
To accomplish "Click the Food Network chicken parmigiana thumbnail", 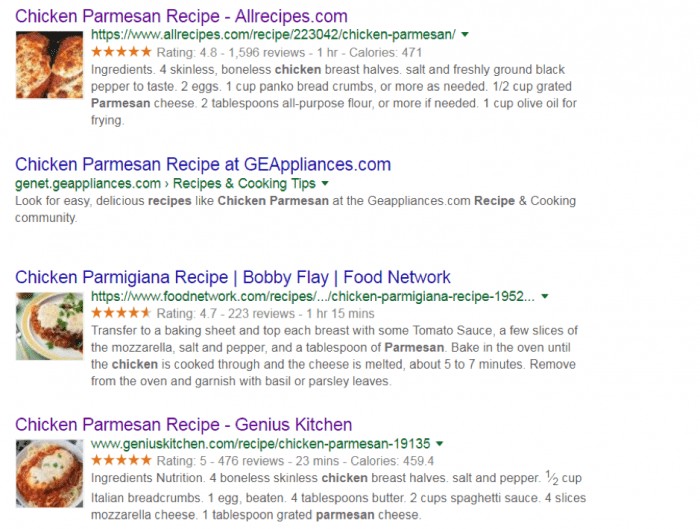I will click(x=50, y=326).
